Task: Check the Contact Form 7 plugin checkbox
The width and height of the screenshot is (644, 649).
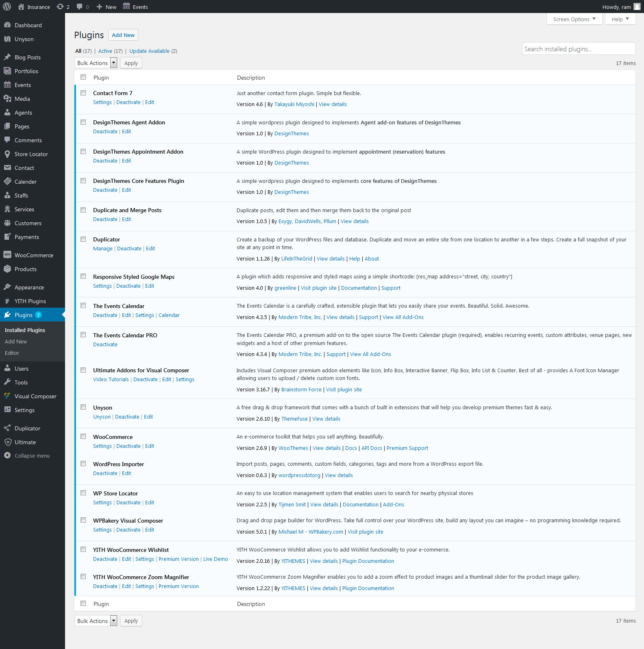Action: 83,93
